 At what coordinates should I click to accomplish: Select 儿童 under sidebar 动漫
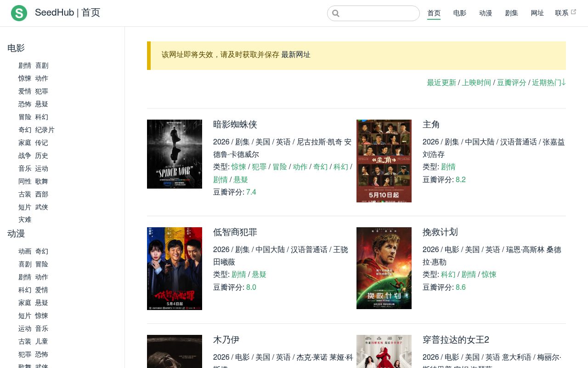pos(42,342)
